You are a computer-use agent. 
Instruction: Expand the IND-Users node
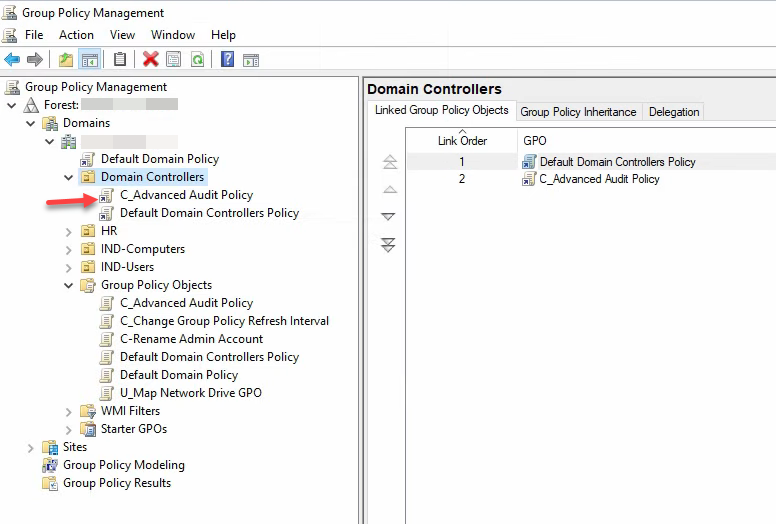[68, 268]
